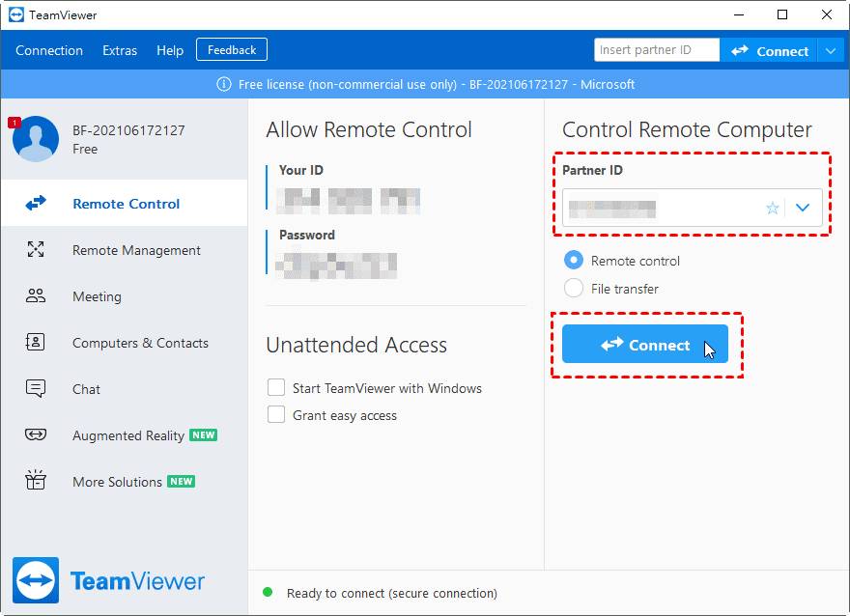
Task: Click the green connection status dot
Action: (x=268, y=592)
